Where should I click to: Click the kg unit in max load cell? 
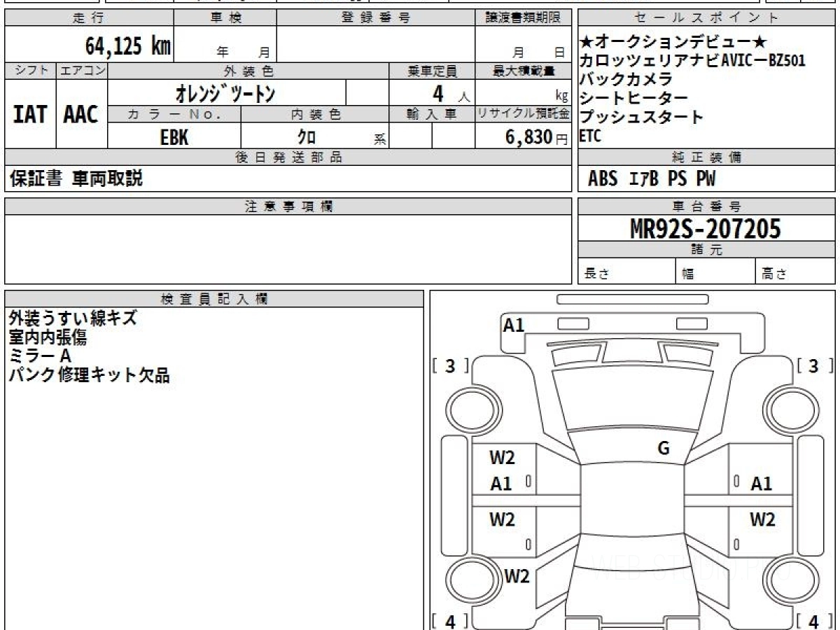[x=562, y=97]
